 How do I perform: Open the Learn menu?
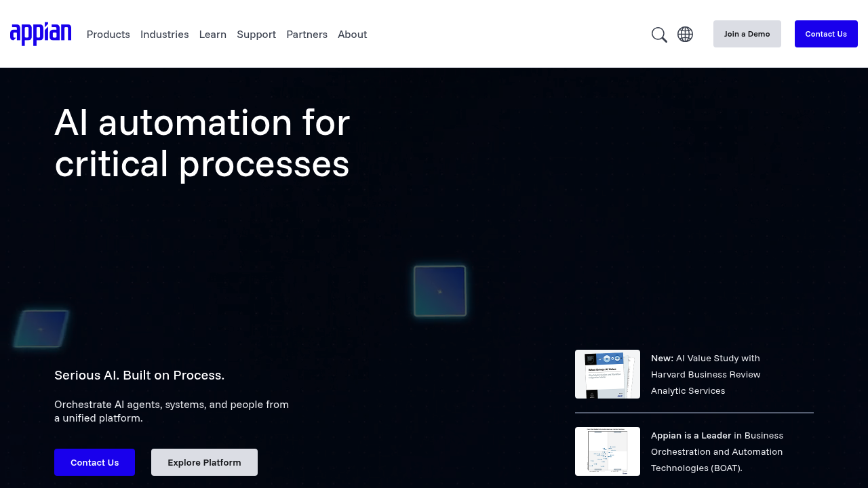click(x=213, y=35)
